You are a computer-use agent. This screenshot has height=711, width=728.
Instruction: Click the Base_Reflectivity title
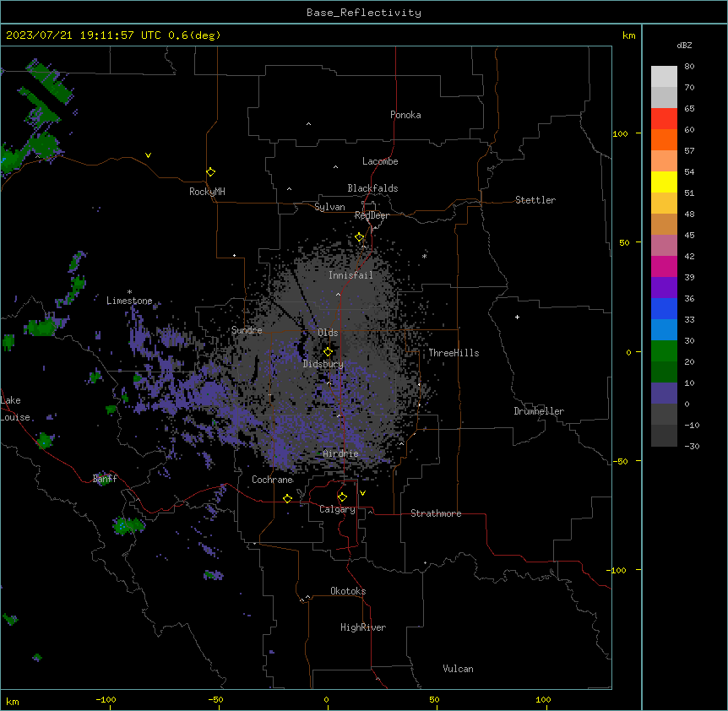tap(364, 13)
